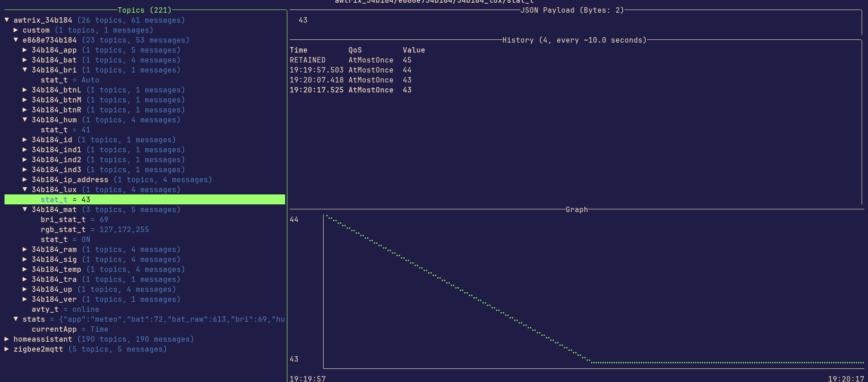Collapse the e868e734b184 topic node
The image size is (868, 382).
[x=16, y=40]
